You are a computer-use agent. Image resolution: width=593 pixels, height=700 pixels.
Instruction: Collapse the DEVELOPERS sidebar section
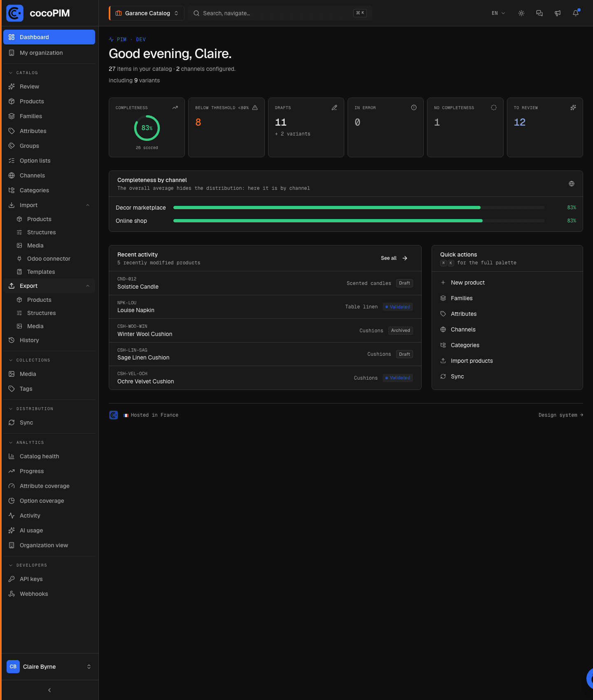tap(28, 565)
